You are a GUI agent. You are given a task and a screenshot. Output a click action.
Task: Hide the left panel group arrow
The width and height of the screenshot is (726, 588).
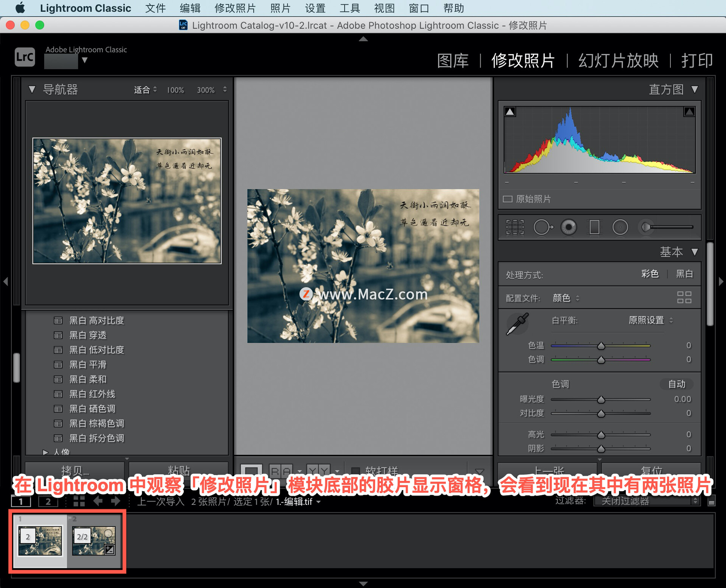pos(5,282)
